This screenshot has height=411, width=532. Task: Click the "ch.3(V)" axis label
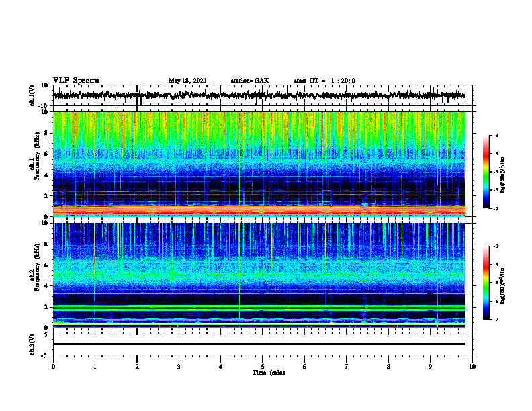[x=32, y=345]
